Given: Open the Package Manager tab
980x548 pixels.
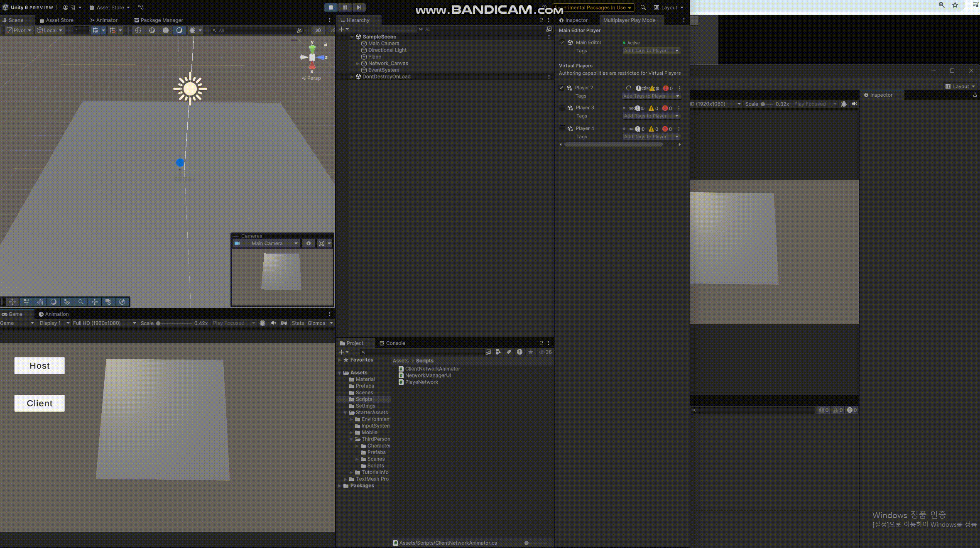Looking at the screenshot, I should click(x=158, y=20).
